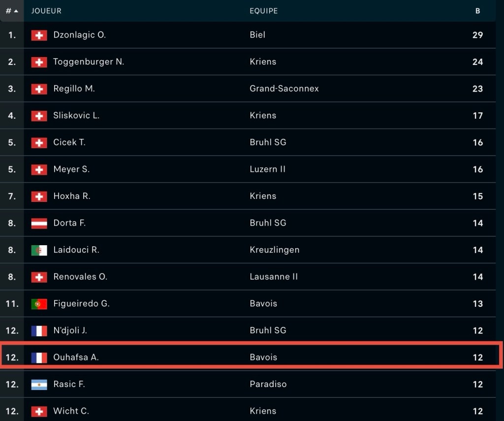Click the sort arrow next to #
The image size is (504, 421).
(16, 11)
